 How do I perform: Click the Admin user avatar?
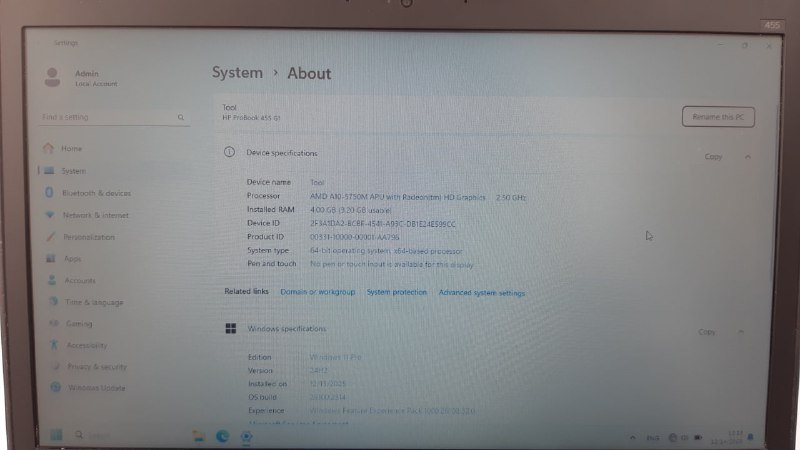point(52,77)
